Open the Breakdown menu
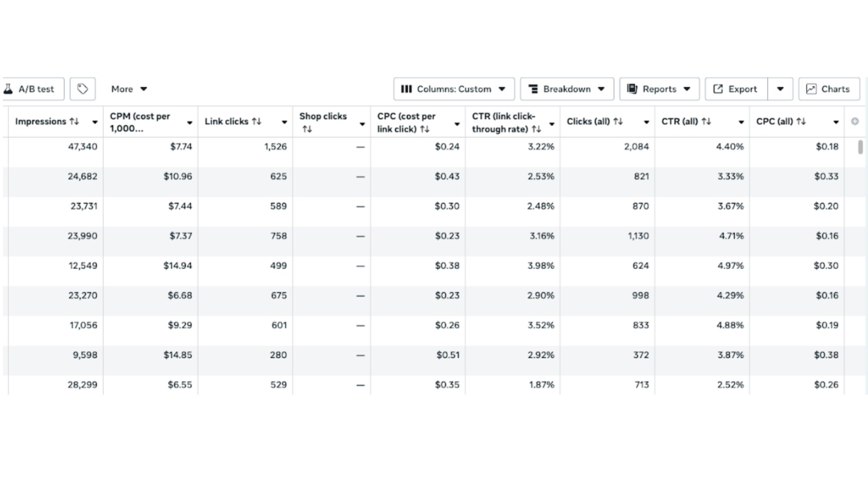Viewport: 868px width, 488px height. coord(567,89)
